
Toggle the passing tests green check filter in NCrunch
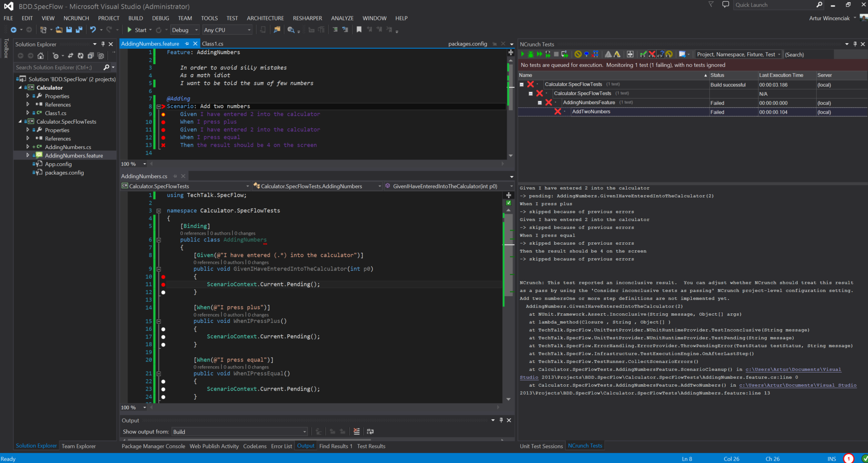pyautogui.click(x=643, y=55)
